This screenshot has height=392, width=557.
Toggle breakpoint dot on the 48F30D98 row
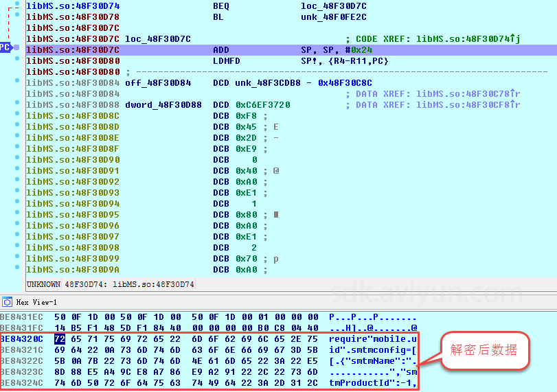tap(17, 246)
